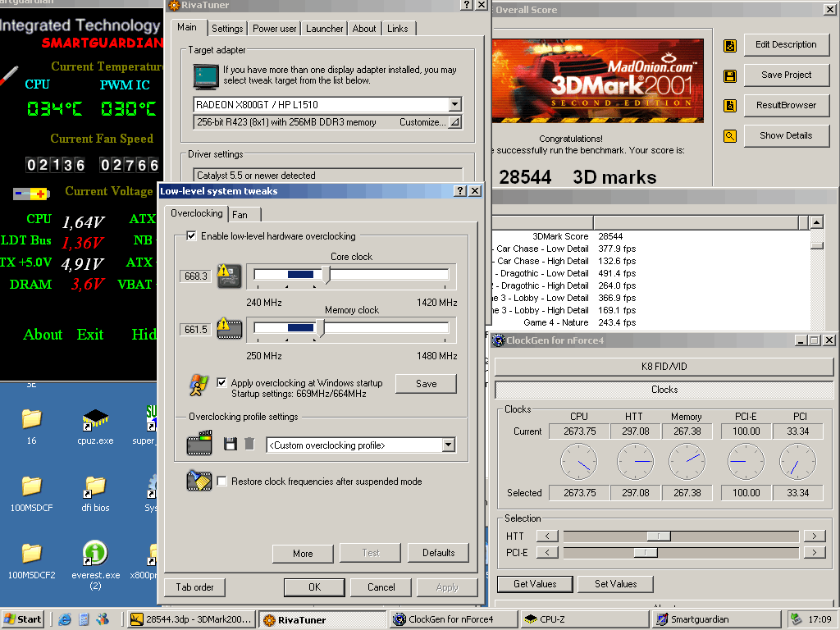Screen dimensions: 840x630
Task: Click Get Values in ClockGen
Action: click(x=535, y=584)
